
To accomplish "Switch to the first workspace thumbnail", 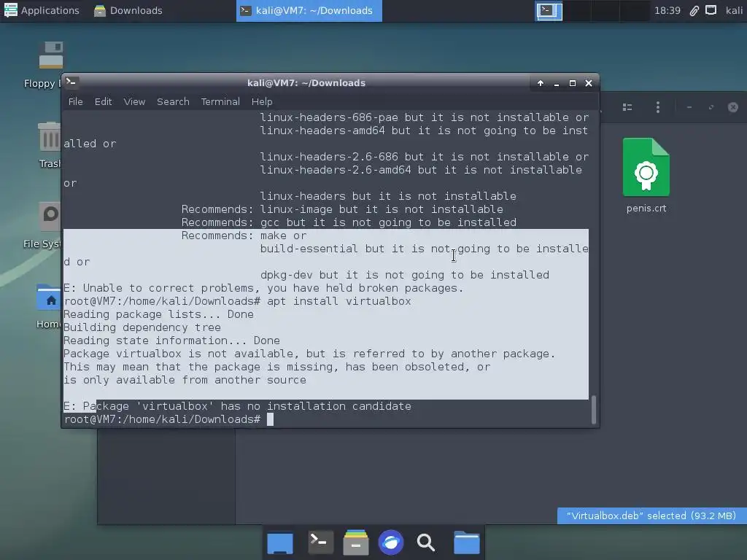I will pyautogui.click(x=549, y=10).
